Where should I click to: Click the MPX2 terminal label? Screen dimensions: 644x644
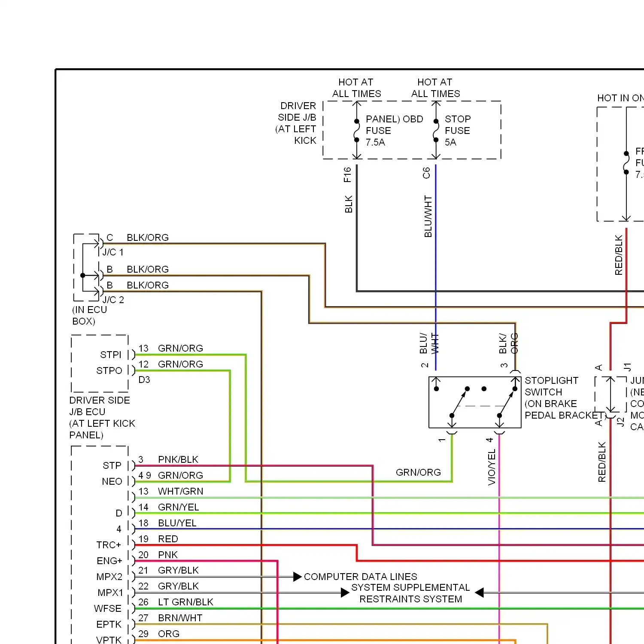[x=109, y=577]
